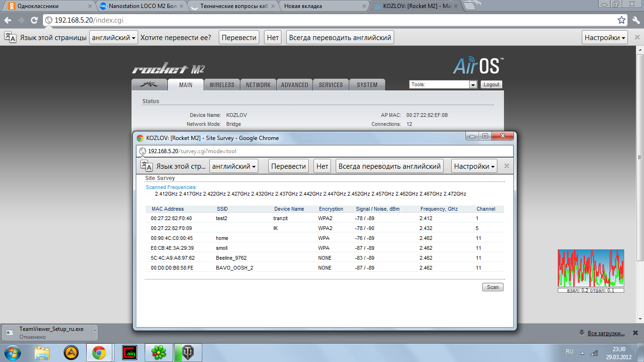Switch to the Новая вкладка tab

[x=323, y=7]
